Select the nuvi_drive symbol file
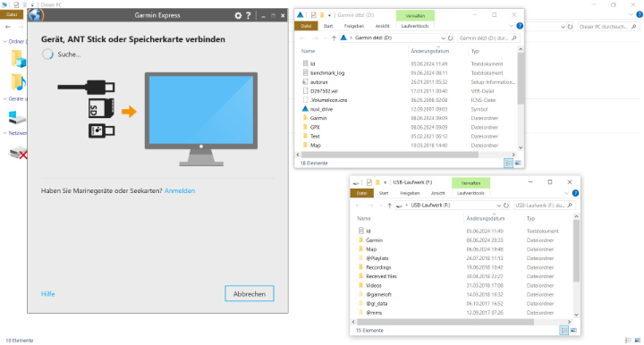Screen dimensions: 644x345 click(x=321, y=109)
